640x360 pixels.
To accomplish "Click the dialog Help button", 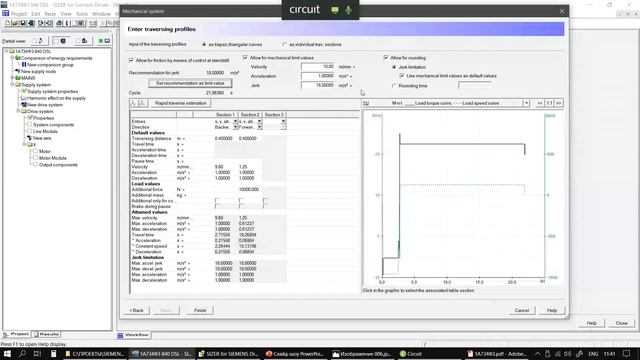I will pyautogui.click(x=552, y=310).
